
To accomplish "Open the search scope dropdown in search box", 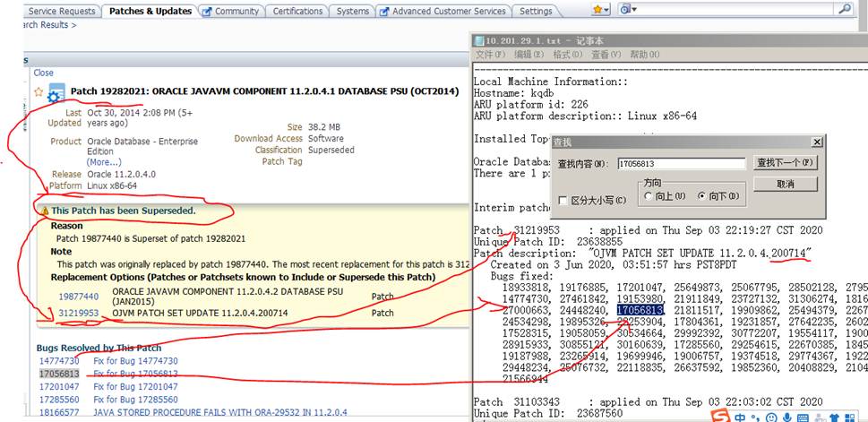I will [628, 10].
